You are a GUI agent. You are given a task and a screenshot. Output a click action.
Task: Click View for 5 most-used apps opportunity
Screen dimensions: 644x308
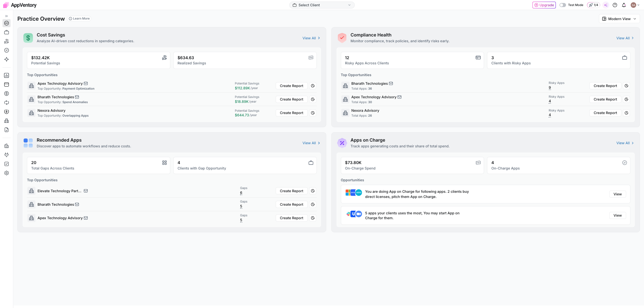[x=618, y=215]
